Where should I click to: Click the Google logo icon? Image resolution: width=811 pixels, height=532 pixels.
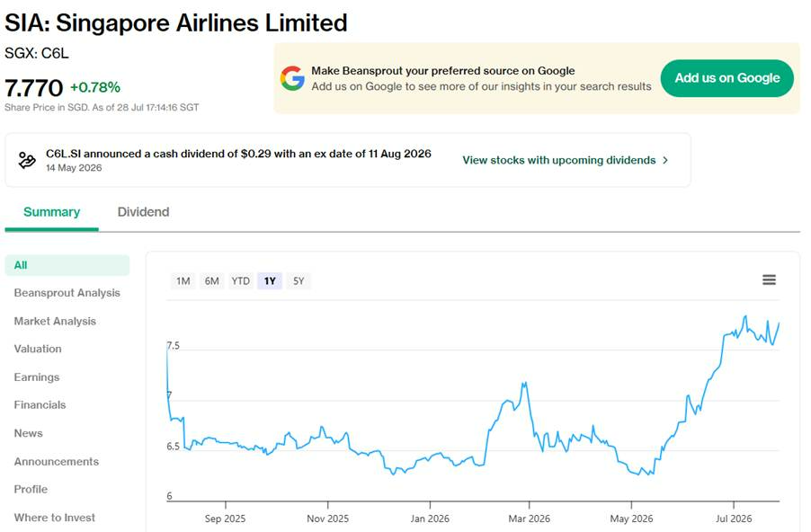[292, 78]
